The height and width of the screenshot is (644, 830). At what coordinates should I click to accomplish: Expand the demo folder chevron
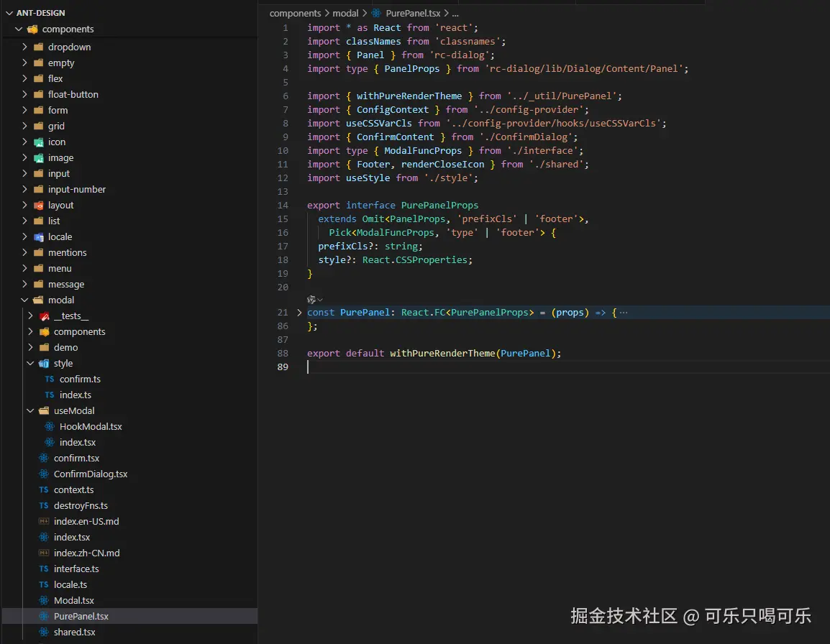[30, 348]
